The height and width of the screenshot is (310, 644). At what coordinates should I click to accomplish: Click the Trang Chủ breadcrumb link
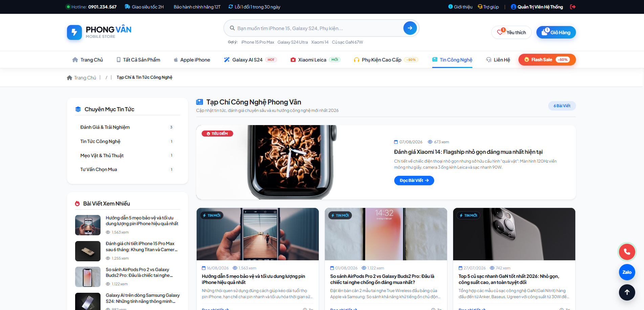(x=85, y=78)
